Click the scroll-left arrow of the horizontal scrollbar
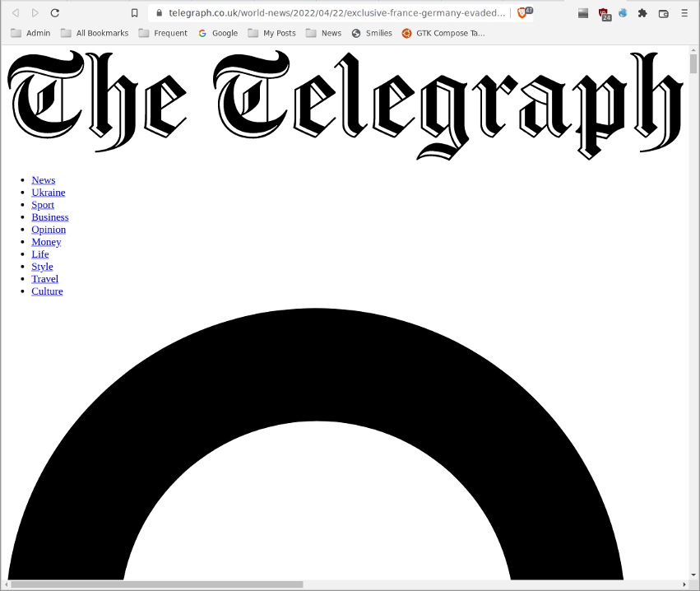The image size is (700, 591). tap(6, 584)
